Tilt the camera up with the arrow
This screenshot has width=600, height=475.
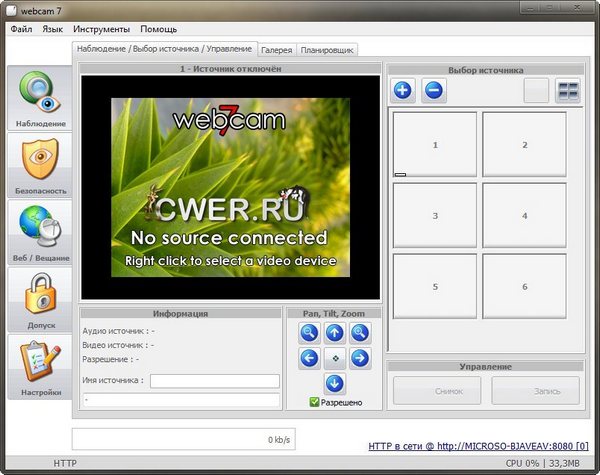[x=335, y=333]
